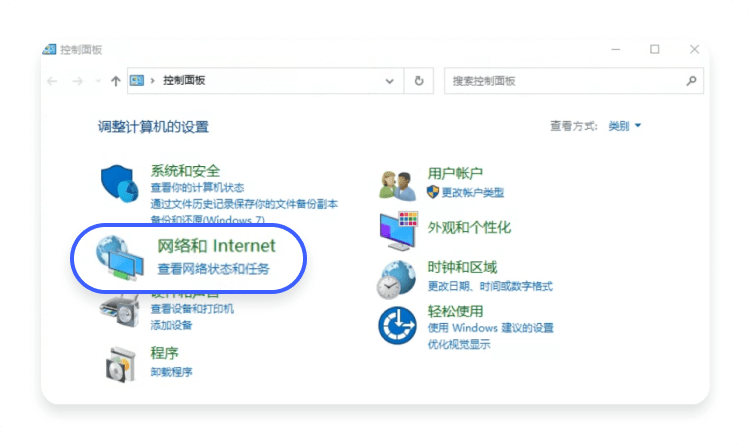The image size is (750, 445).
Task: Close the Control Panel window
Action: [x=695, y=49]
